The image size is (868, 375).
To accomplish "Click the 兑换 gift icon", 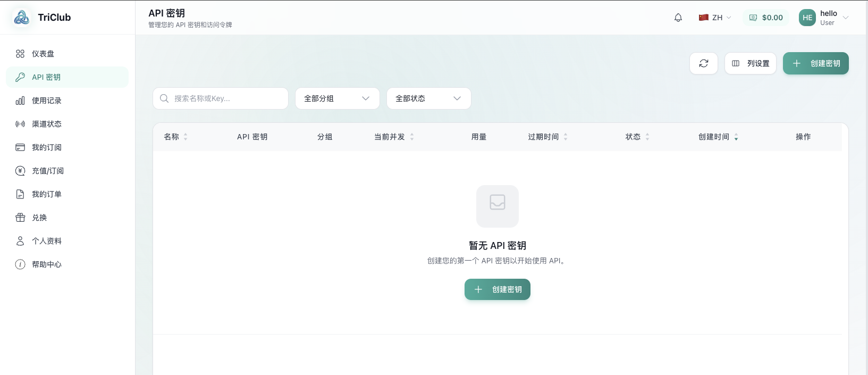I will click(x=20, y=218).
